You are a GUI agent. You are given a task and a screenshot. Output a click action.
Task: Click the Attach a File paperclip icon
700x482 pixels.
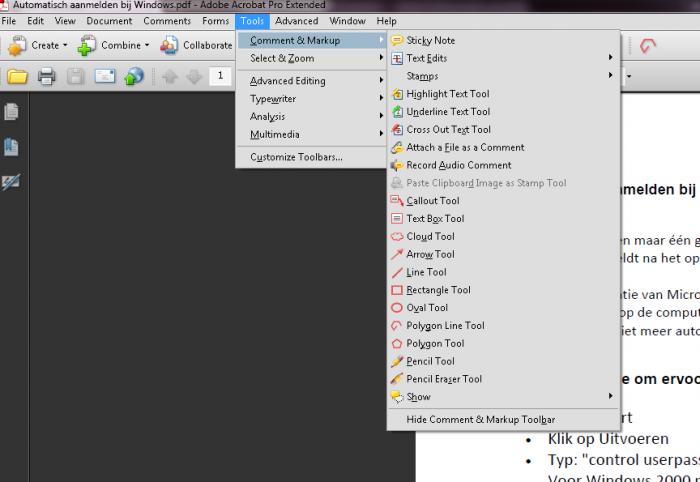(397, 148)
